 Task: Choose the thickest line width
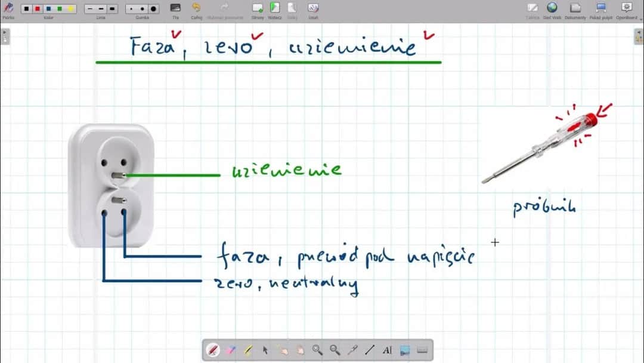coord(112,9)
